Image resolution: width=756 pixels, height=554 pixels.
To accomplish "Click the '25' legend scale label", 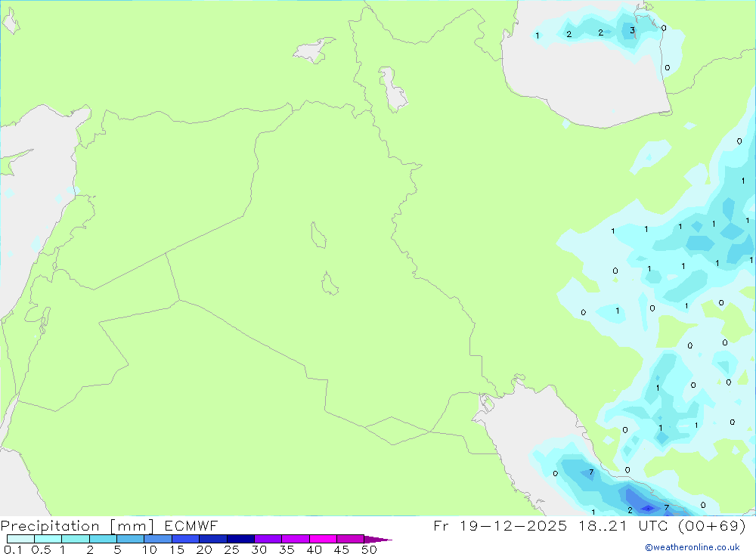I will click(x=231, y=549).
